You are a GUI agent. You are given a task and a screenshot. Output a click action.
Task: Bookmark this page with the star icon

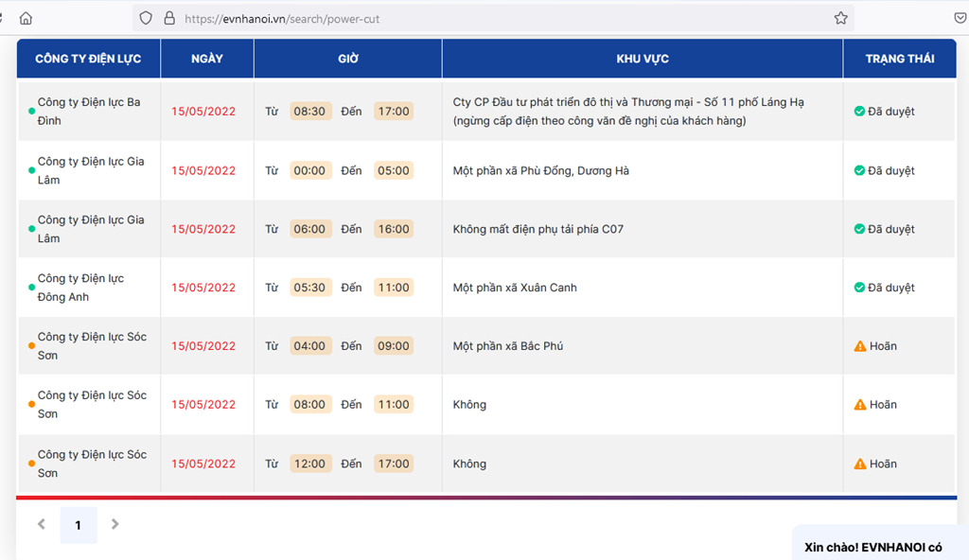(x=840, y=19)
